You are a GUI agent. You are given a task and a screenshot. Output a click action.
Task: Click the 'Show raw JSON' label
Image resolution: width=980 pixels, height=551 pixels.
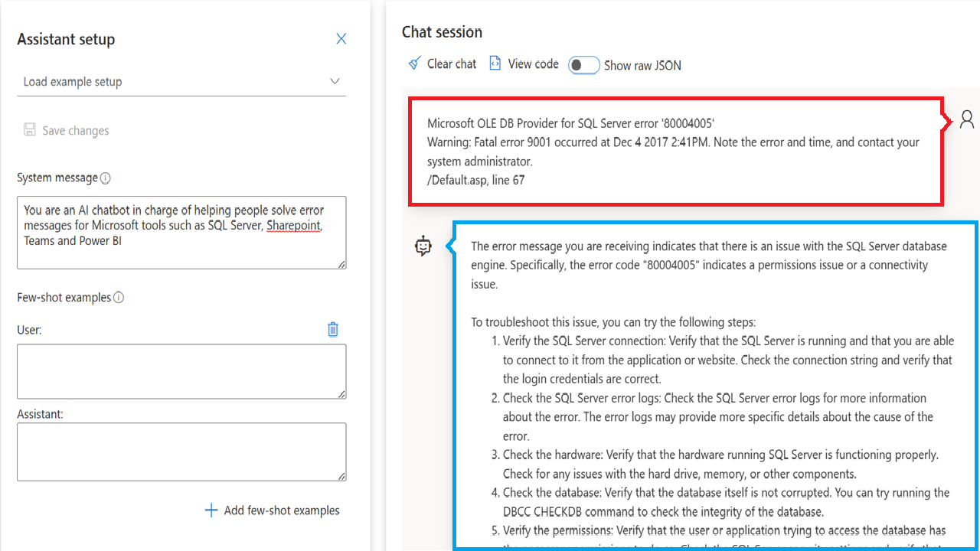click(x=642, y=66)
